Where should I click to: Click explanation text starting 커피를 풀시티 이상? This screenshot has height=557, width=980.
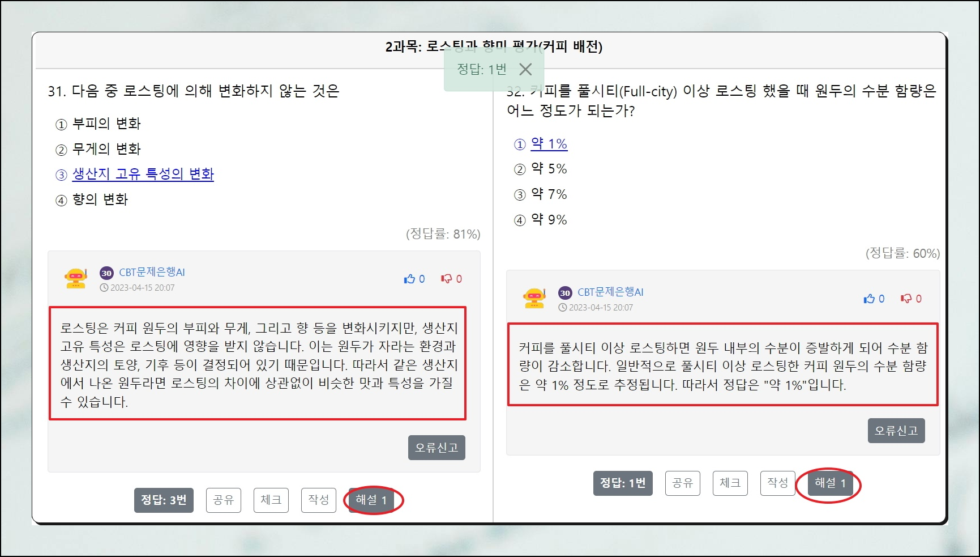(x=723, y=366)
